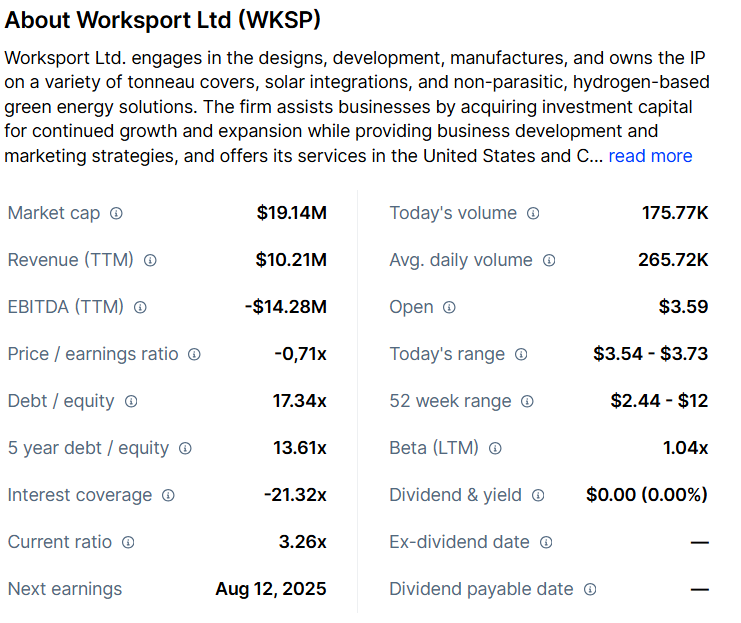The height and width of the screenshot is (623, 741).
Task: Click the Interest coverage info icon
Action: click(x=168, y=496)
